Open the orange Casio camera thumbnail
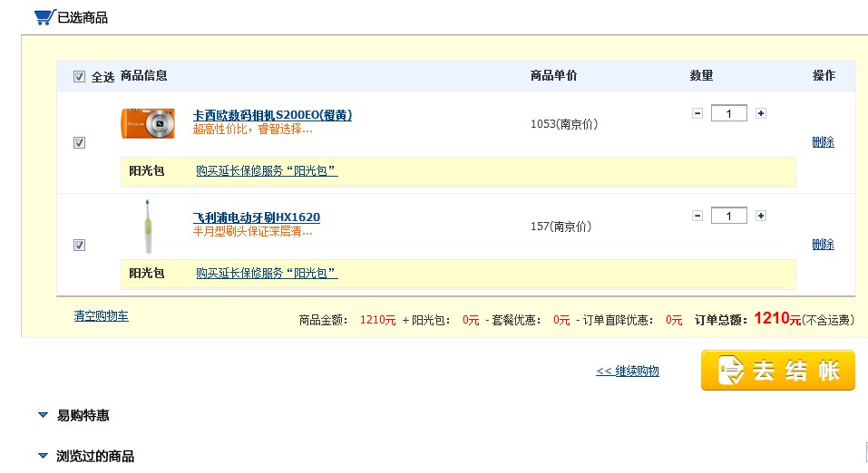Screen dimensions: 868x473 pyautogui.click(x=149, y=123)
